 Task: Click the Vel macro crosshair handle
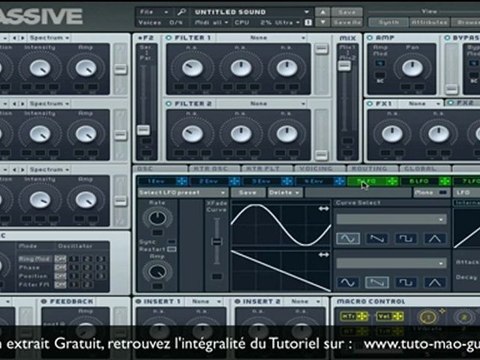(x=398, y=316)
